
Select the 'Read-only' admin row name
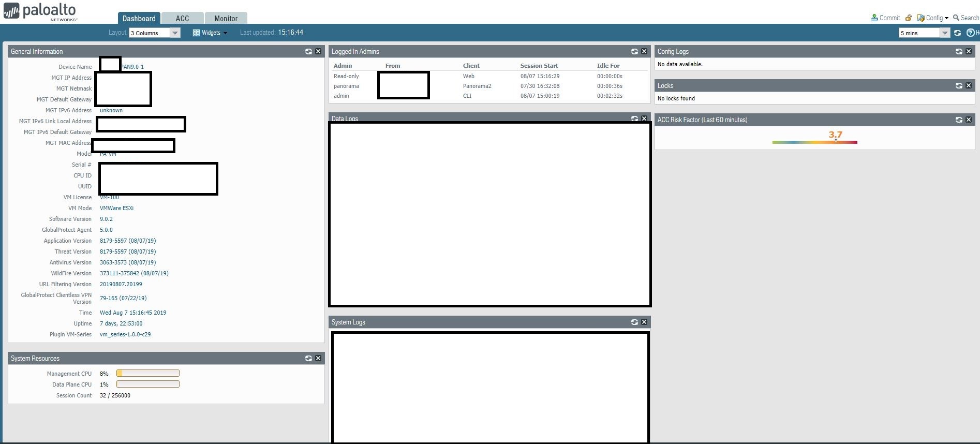click(x=346, y=76)
